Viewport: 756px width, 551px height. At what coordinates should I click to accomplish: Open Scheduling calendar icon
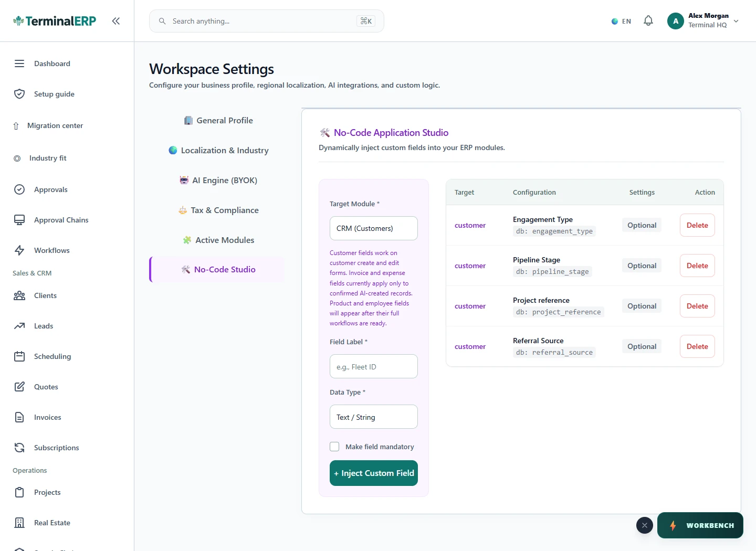(19, 356)
